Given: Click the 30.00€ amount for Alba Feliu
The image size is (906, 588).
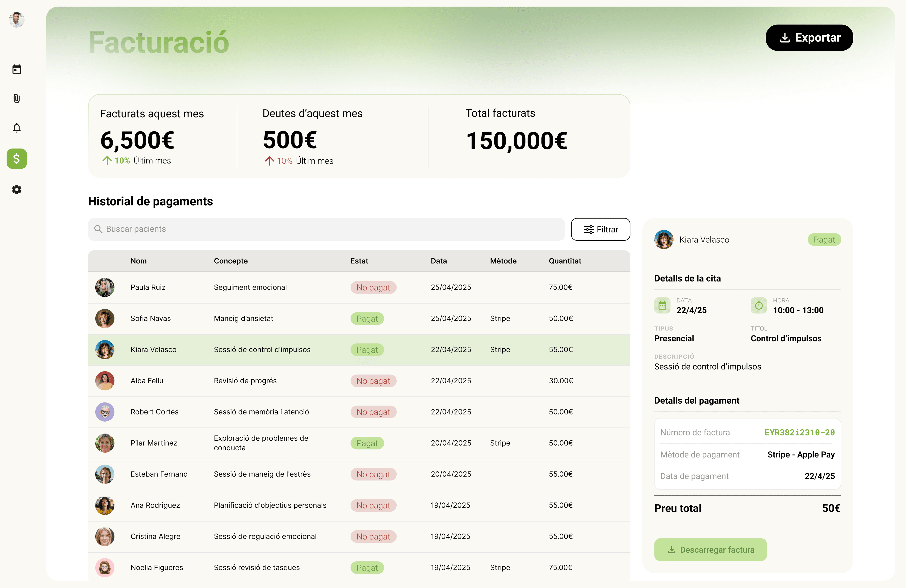Looking at the screenshot, I should 561,381.
